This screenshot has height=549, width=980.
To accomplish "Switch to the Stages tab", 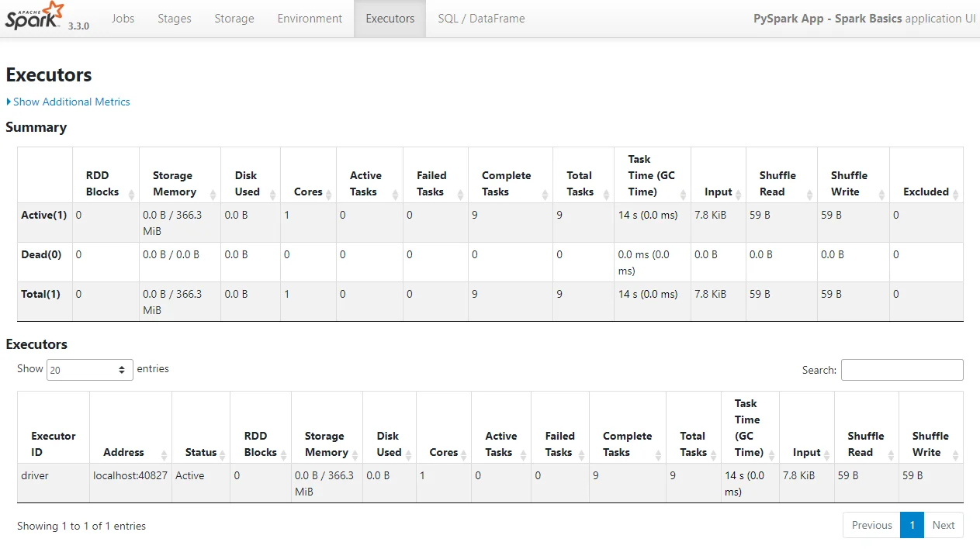I will [x=174, y=19].
